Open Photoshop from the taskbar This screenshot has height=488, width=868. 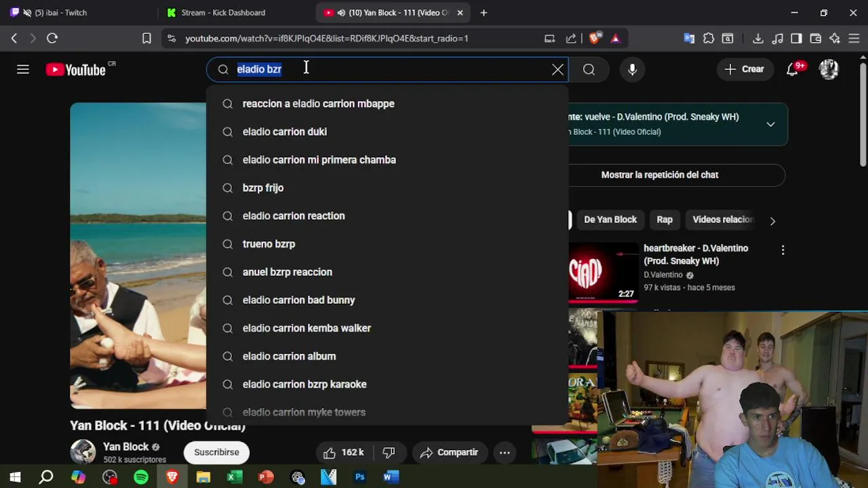tap(360, 477)
